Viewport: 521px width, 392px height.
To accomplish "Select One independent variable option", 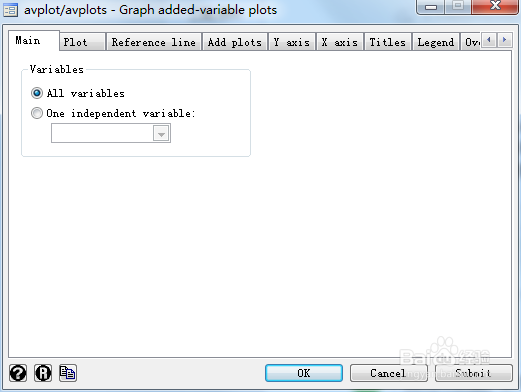I will (x=37, y=113).
